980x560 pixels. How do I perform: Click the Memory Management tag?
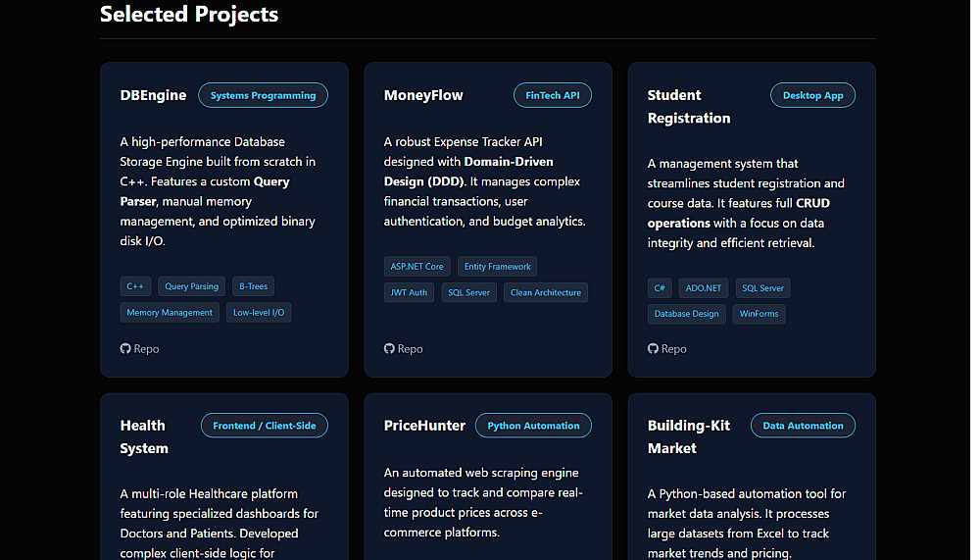point(170,313)
